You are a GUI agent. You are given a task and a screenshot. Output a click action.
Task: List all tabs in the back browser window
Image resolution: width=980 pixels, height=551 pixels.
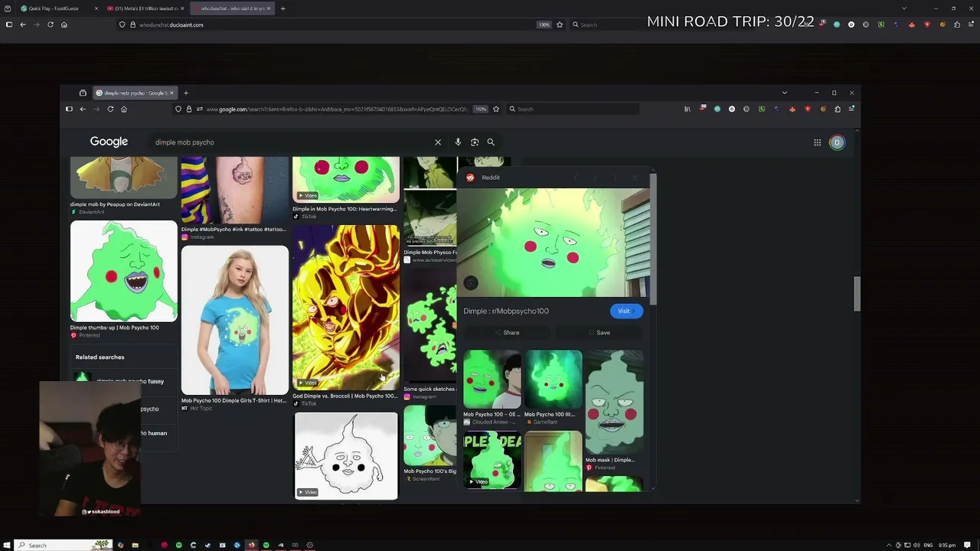click(x=904, y=8)
